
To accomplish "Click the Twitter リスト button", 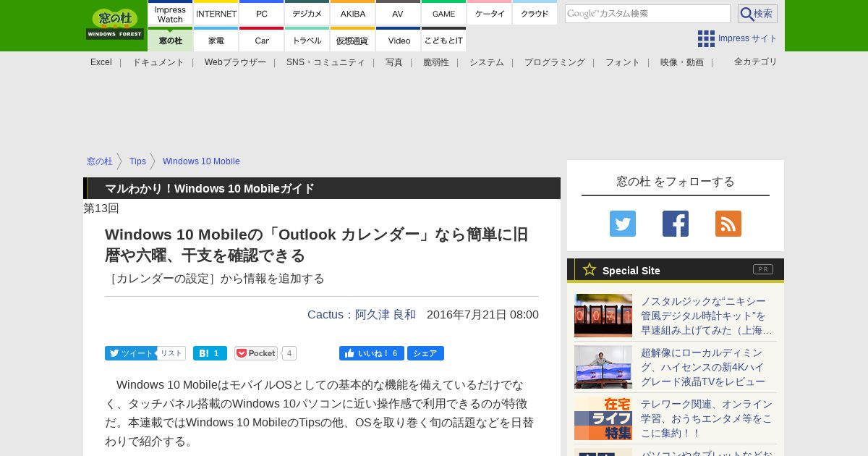I will 171,353.
